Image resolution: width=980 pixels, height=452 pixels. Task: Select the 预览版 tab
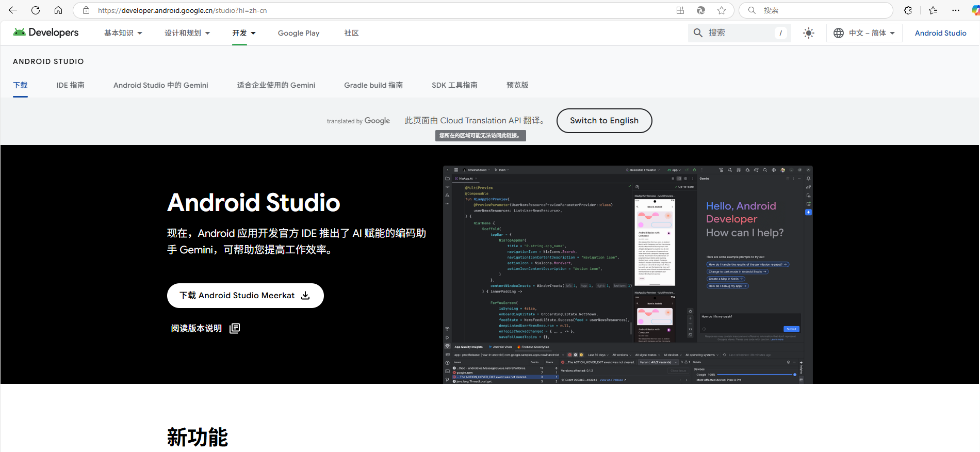(x=517, y=85)
